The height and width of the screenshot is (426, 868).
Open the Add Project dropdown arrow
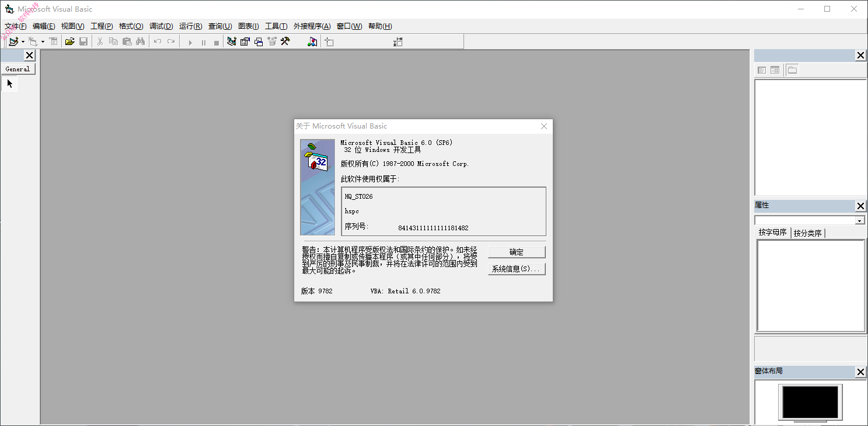tap(23, 41)
